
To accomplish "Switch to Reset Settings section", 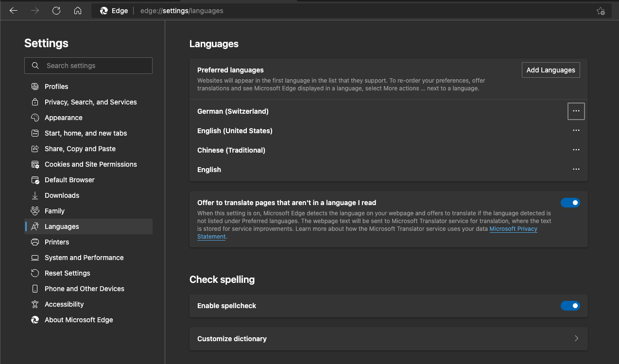I will [66, 273].
